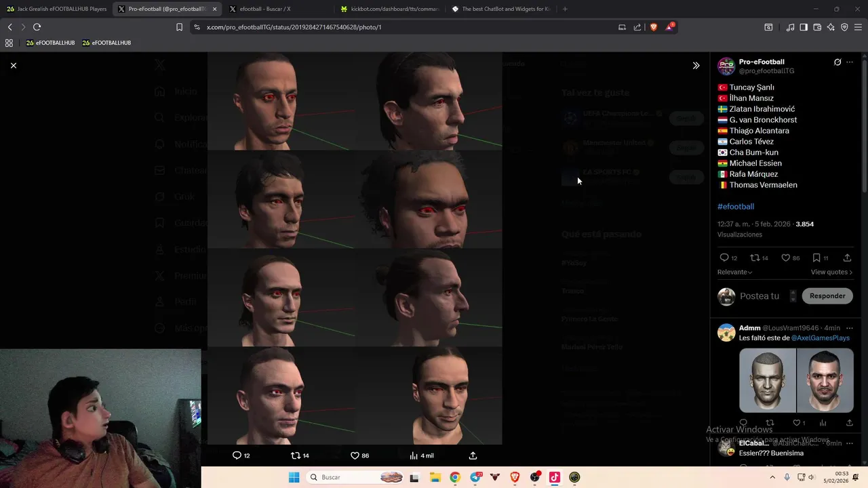Open the Brave Shields lion icon
Viewport: 868px width, 488px height.
coord(654,27)
